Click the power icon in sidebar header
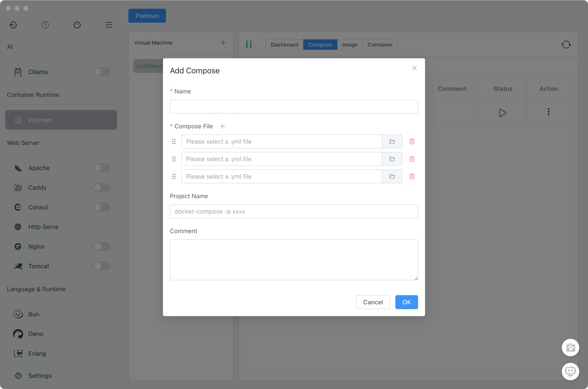Screen dimensions: 588x389 click(x=77, y=25)
